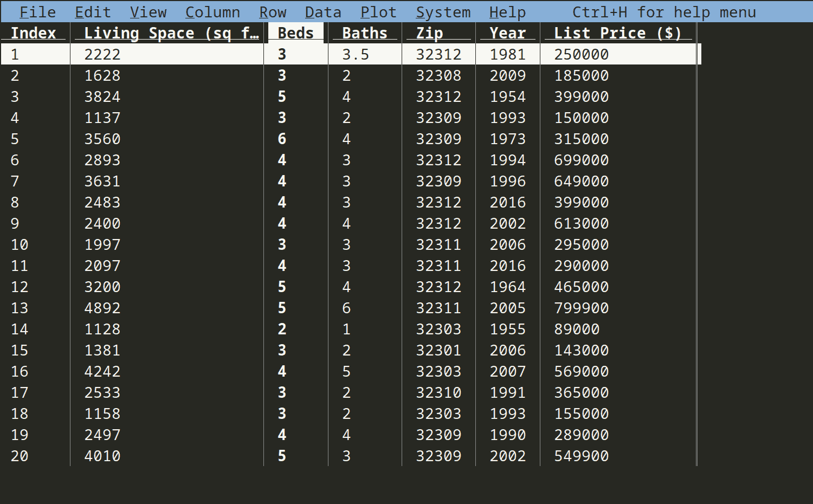Click living space value 1997
813x504 pixels.
(102, 244)
